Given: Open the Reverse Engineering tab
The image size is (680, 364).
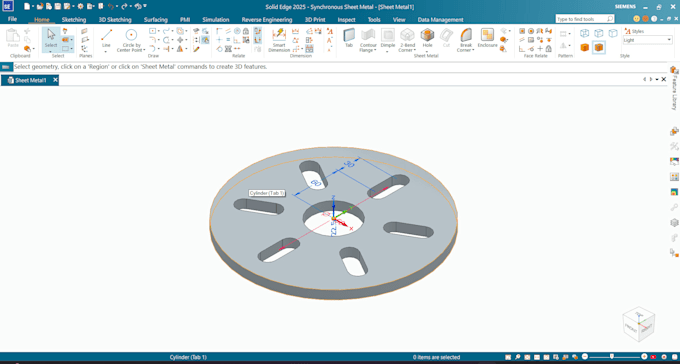Looking at the screenshot, I should pyautogui.click(x=267, y=20).
